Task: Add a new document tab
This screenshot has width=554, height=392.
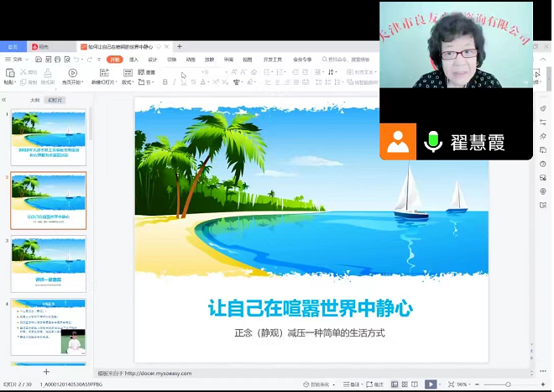Action: tap(180, 47)
